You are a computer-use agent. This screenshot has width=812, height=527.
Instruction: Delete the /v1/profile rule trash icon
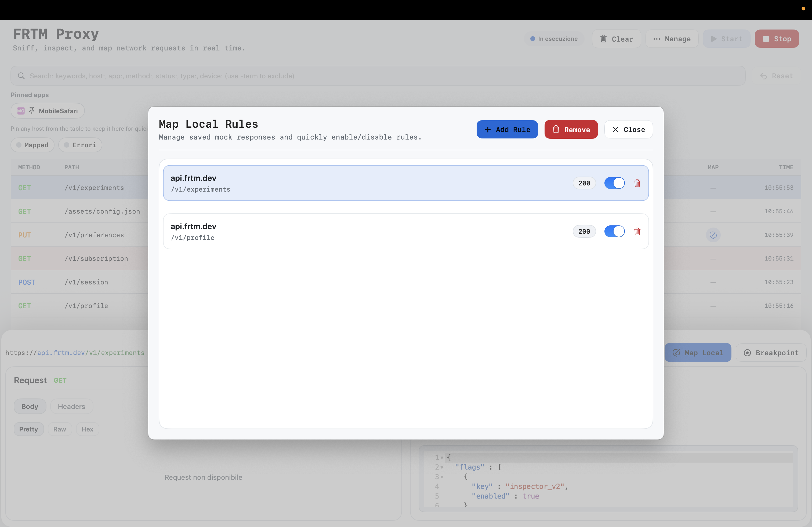click(637, 232)
